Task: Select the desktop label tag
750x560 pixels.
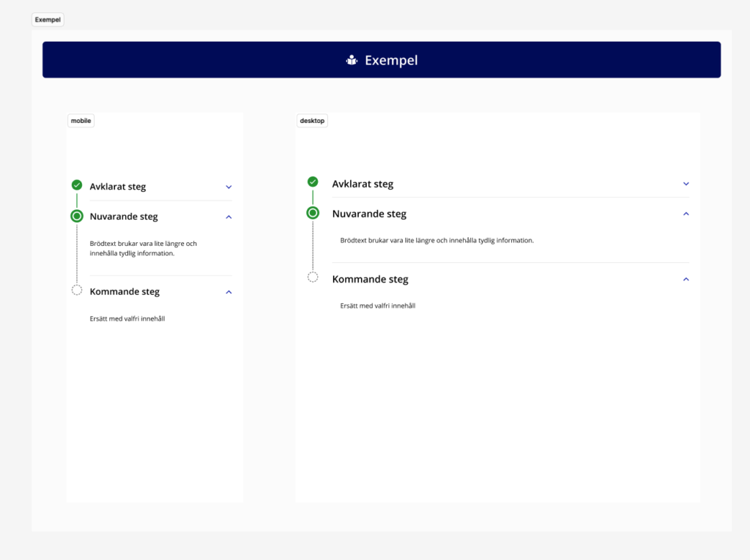Action: coord(312,121)
